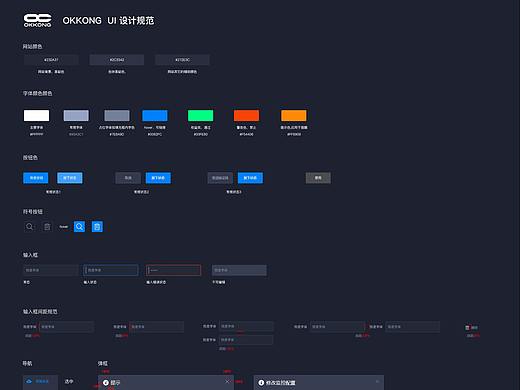
Task: Click the OKKONG logo
Action: [37, 20]
